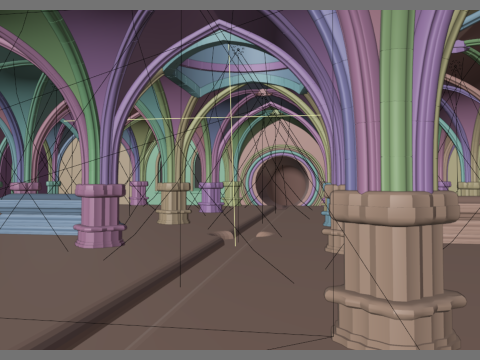
Task: Select the small purple column base in the center
Action: (x=211, y=197)
